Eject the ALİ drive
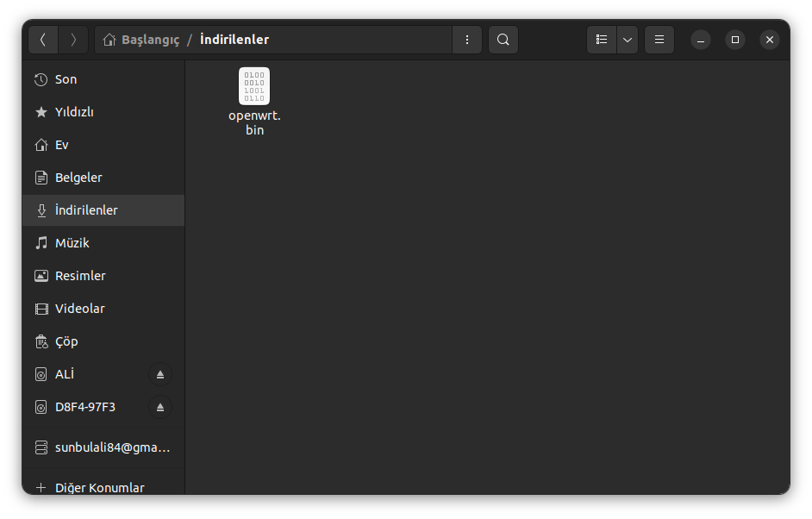 [x=160, y=374]
